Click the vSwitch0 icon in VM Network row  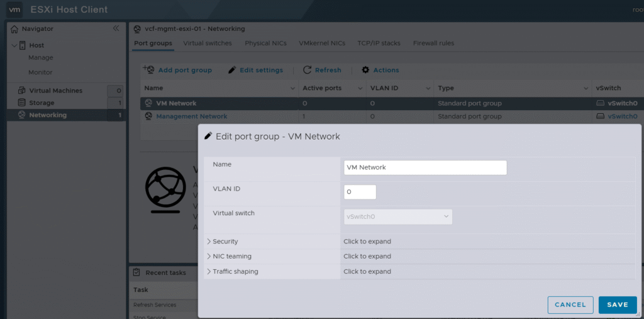tap(601, 103)
